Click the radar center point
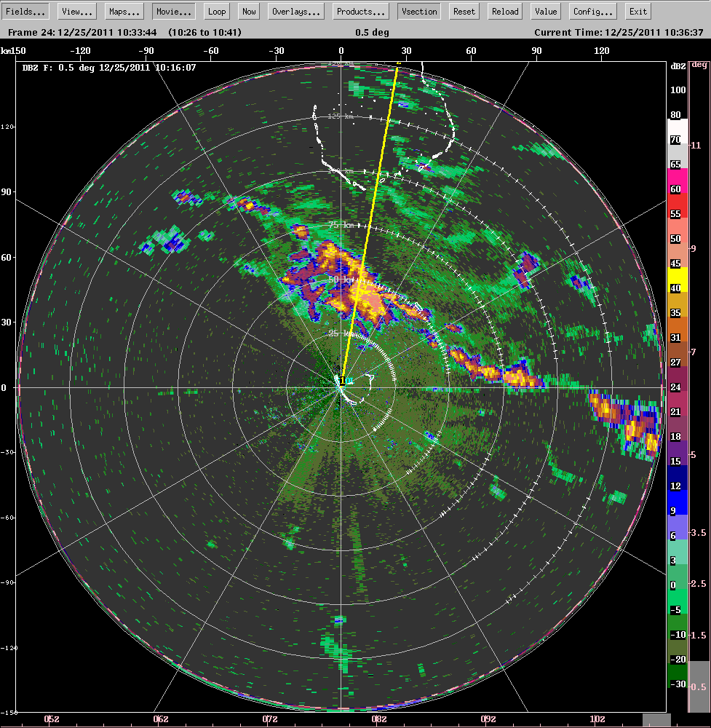 click(x=340, y=389)
